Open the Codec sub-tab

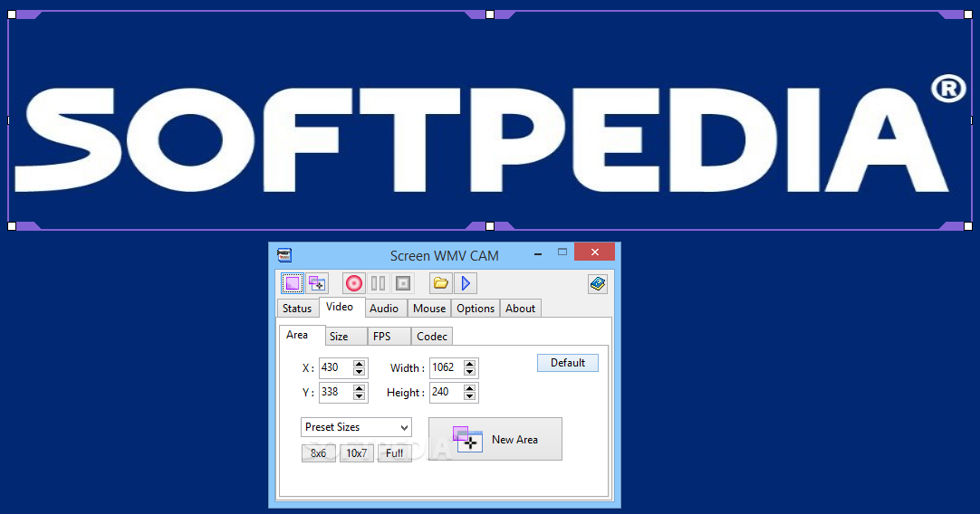[x=432, y=337]
